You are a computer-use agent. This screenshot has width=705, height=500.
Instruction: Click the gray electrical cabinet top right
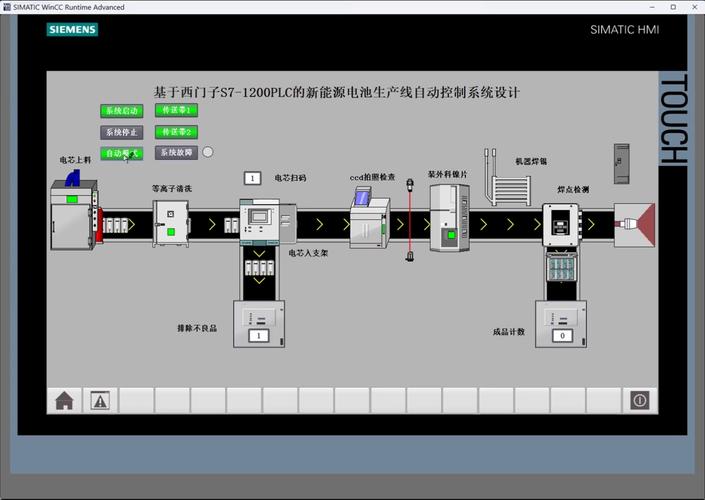click(622, 164)
